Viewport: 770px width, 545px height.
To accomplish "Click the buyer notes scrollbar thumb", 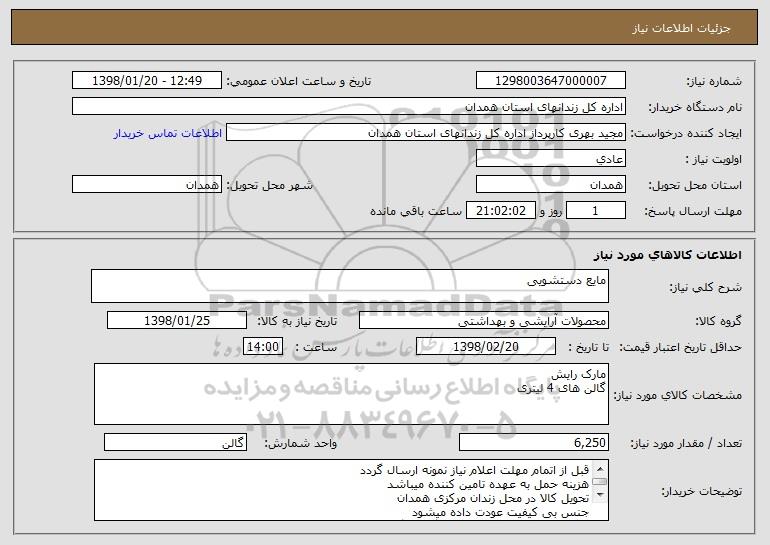I will point(600,482).
